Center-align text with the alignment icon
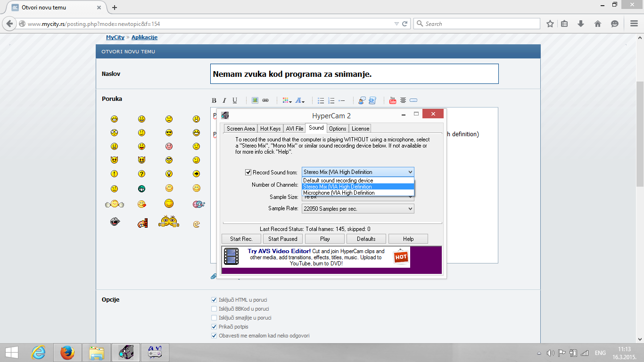Image resolution: width=644 pixels, height=362 pixels. 403,100
